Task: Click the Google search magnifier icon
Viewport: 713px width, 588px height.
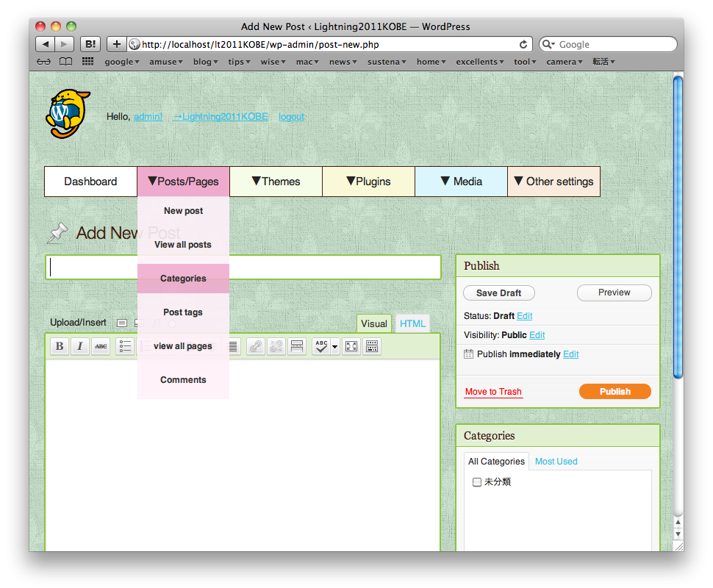Action: point(548,44)
